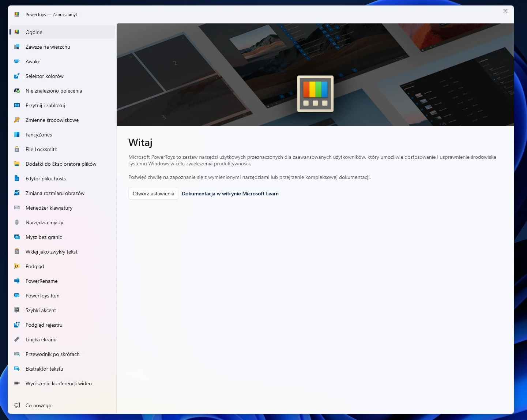
Task: Switch to the Ekstraktor tekstu page
Action: 45,369
